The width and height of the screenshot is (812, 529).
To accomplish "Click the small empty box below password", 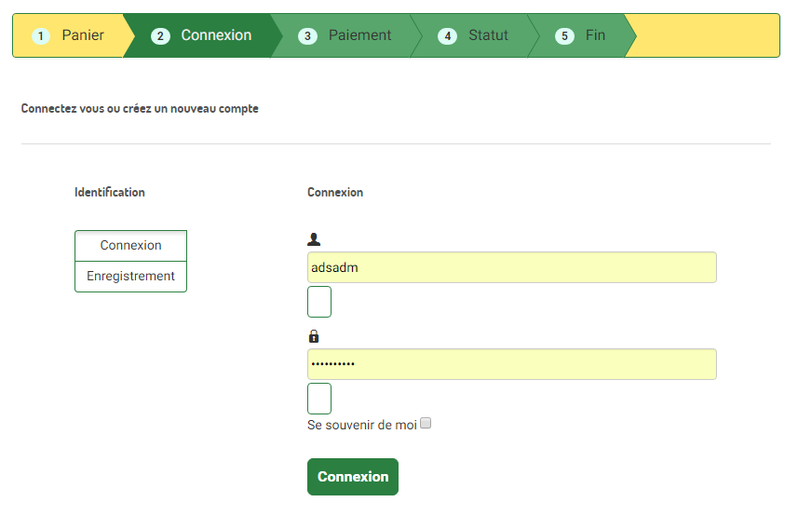I will point(319,399).
